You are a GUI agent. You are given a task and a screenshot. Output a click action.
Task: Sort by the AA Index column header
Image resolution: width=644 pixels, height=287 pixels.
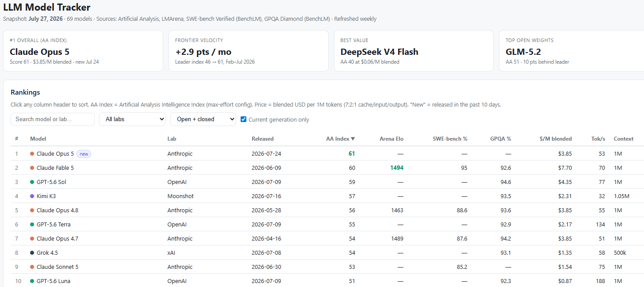coord(340,138)
